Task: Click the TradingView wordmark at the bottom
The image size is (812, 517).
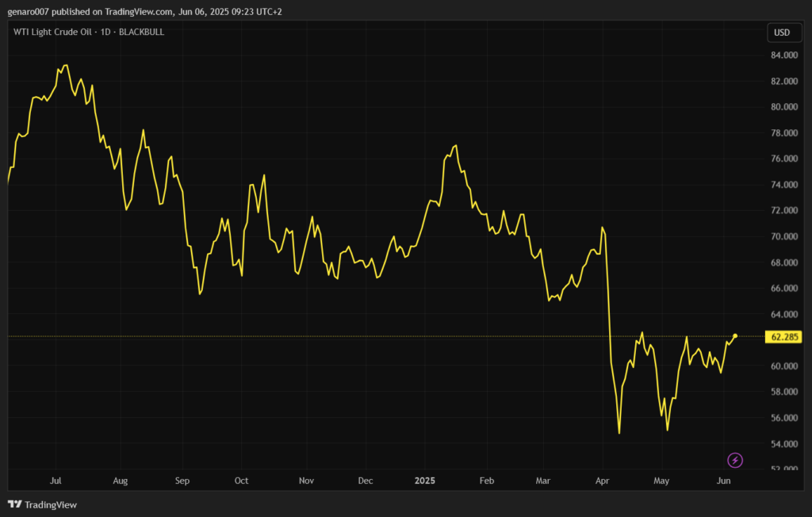Action: tap(51, 504)
